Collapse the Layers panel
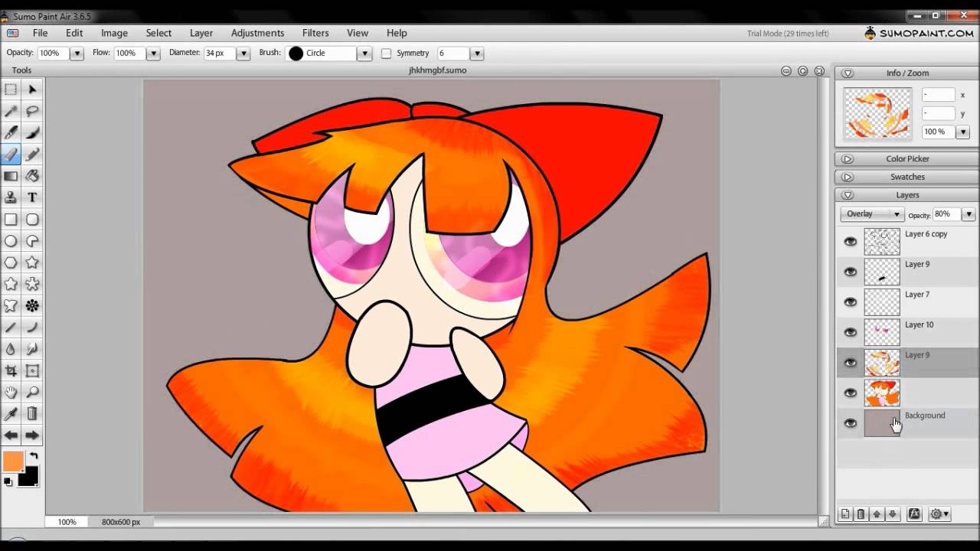This screenshot has width=980, height=551. pyautogui.click(x=848, y=195)
